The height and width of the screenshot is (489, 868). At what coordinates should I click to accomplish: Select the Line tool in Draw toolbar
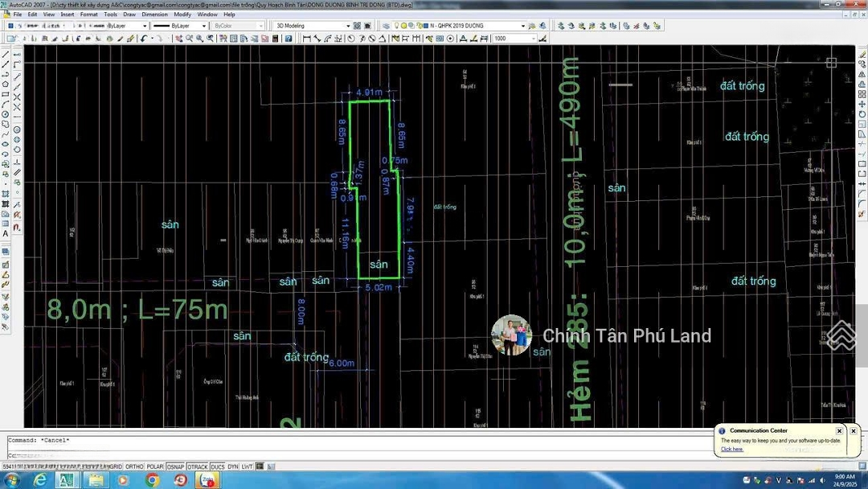pyautogui.click(x=6, y=55)
